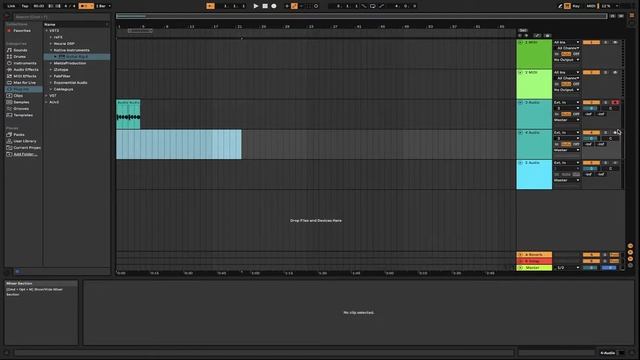Viewport: 640px width, 360px height.
Task: Click the Tap tempo button
Action: 25,6
